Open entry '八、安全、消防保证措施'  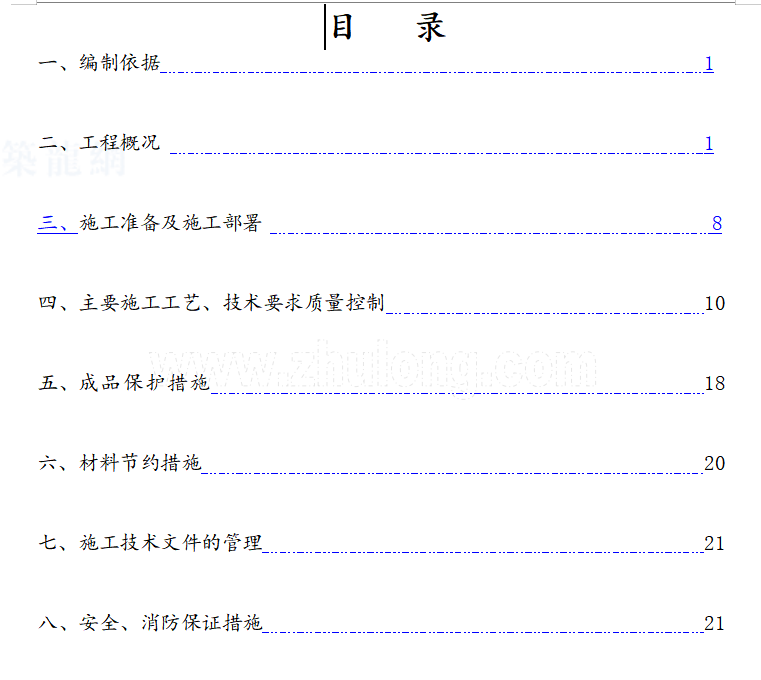tap(150, 622)
